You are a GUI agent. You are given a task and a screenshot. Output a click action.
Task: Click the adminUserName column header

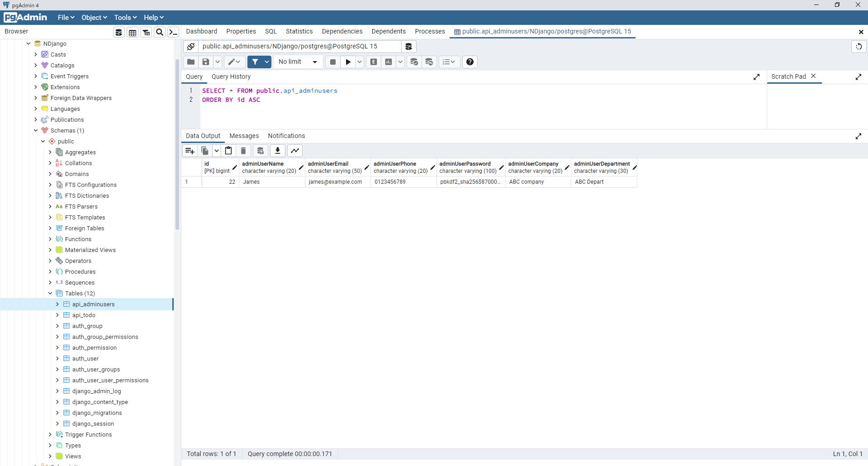(272, 167)
